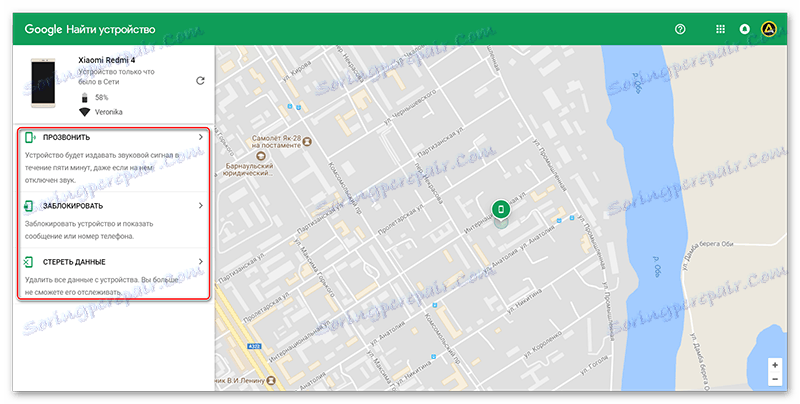Click the phone ring icon beside ПРОЗВОНИТЬ
Screen dimensions: 800x404
point(31,137)
